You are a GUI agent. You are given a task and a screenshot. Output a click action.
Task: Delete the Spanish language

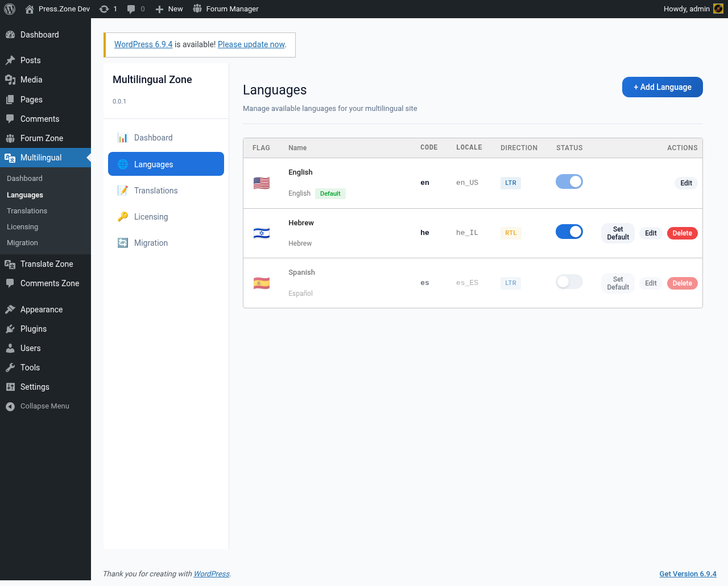(x=682, y=283)
